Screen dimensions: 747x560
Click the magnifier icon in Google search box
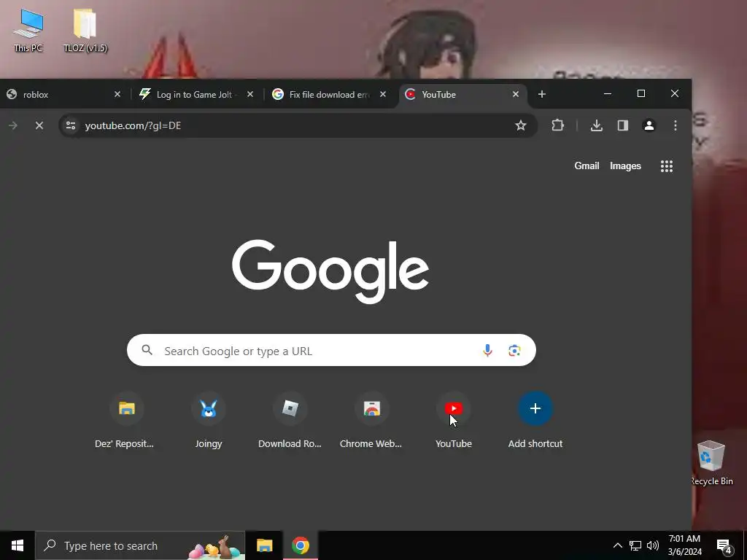147,351
